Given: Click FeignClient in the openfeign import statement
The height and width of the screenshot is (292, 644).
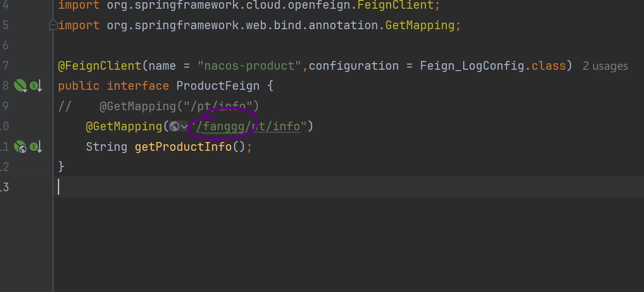Looking at the screenshot, I should 396,6.
